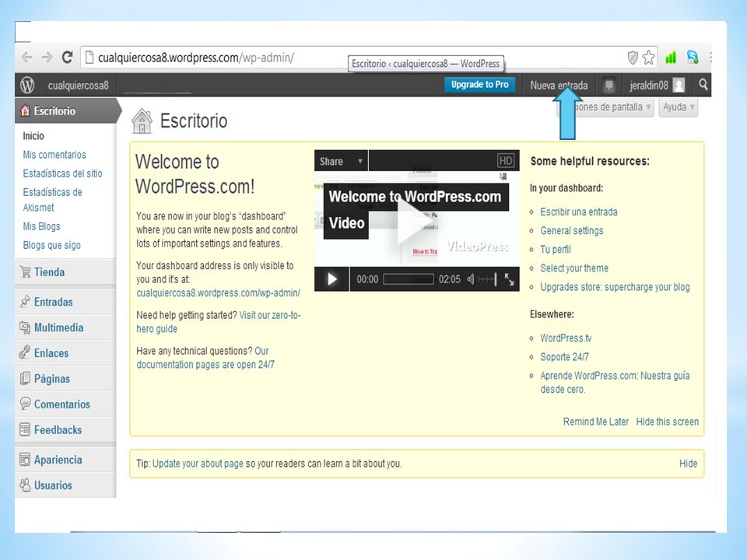Play video using bottom play button
The image size is (747, 560).
[x=332, y=279]
